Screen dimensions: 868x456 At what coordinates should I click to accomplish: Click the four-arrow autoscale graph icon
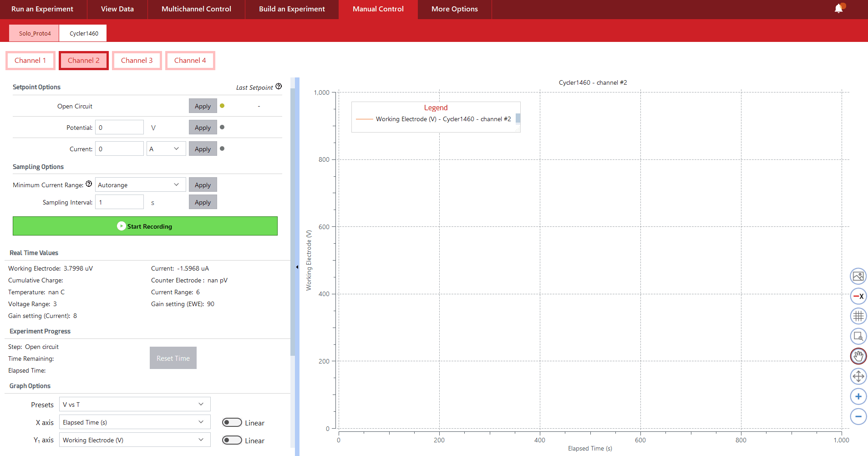coord(858,376)
